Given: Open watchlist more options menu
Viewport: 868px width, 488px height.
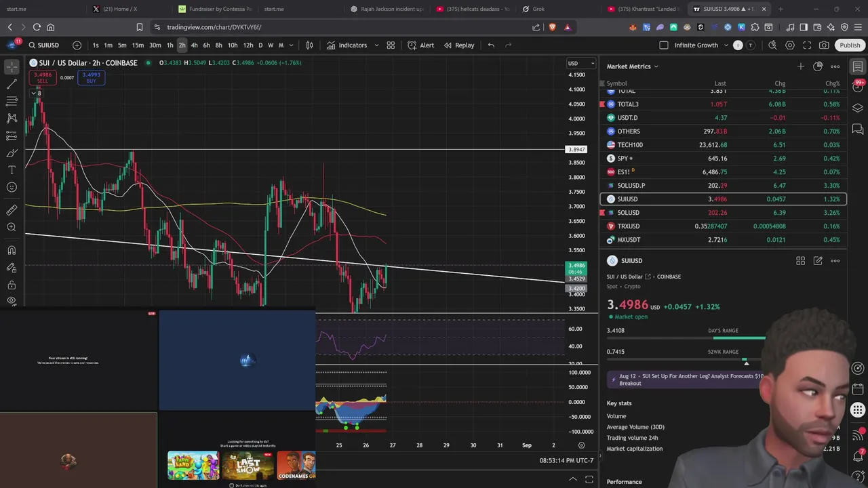Looking at the screenshot, I should (835, 66).
